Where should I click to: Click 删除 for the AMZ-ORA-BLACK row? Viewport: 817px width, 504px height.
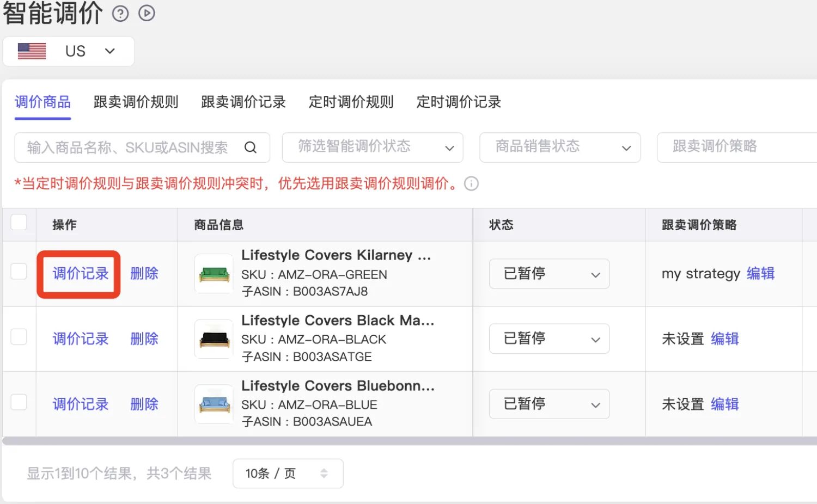click(x=144, y=339)
